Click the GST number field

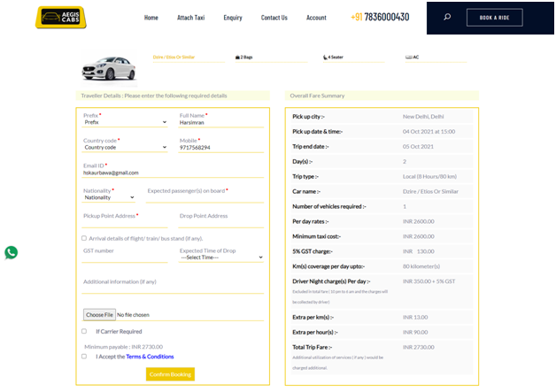pos(125,258)
